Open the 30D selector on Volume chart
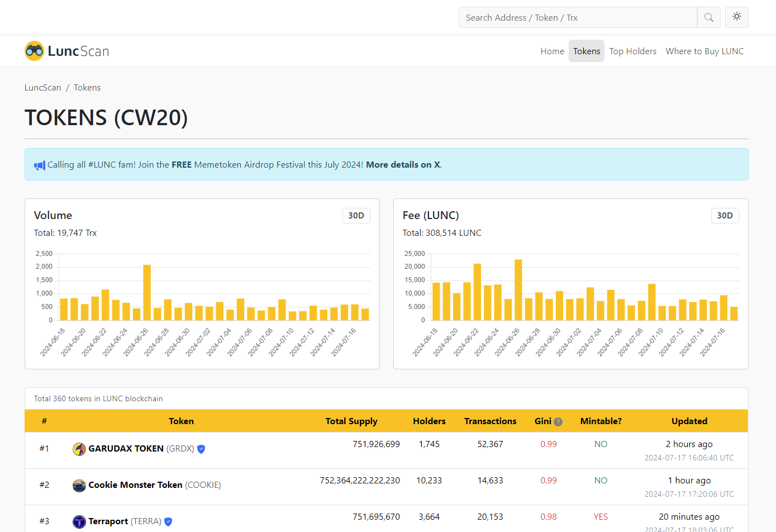Viewport: 776px width, 532px height. [x=356, y=216]
